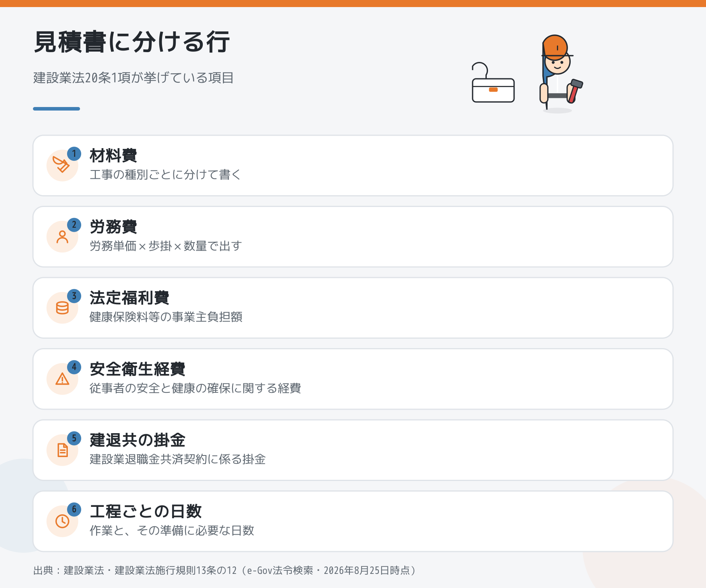Select the 建退共の掛金 heading
This screenshot has width=706, height=588.
[137, 440]
